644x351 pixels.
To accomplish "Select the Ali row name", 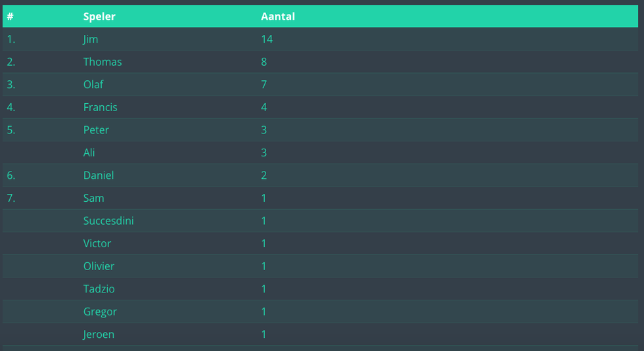I will tap(89, 152).
